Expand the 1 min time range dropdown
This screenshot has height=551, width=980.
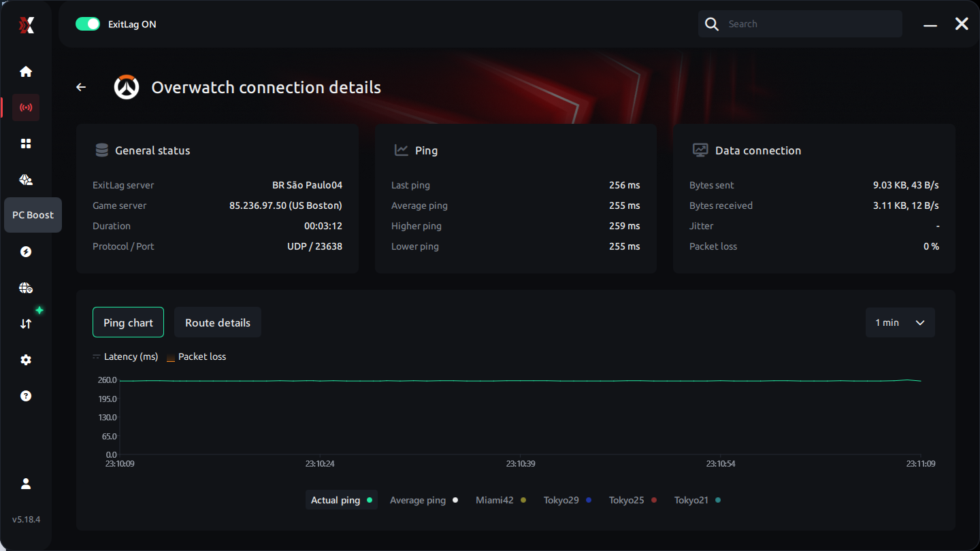point(900,322)
